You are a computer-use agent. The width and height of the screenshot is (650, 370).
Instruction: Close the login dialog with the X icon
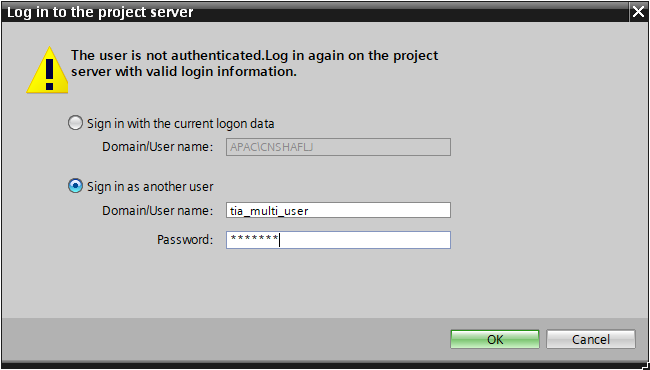[638, 12]
